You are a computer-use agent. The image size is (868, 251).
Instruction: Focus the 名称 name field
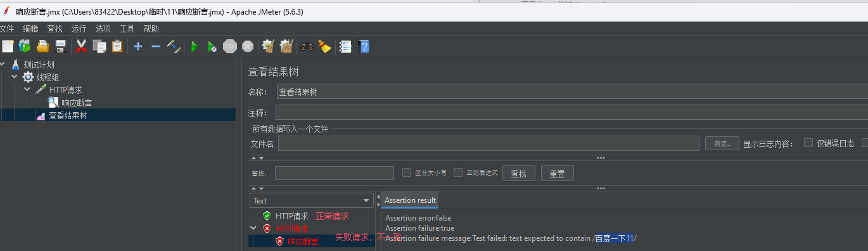(x=572, y=92)
